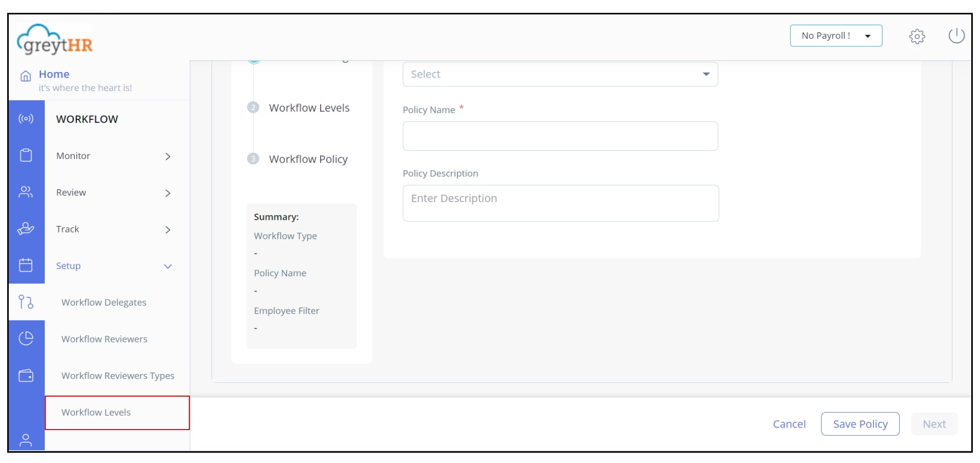This screenshot has width=980, height=463.
Task: Open settings gear icon
Action: [917, 37]
